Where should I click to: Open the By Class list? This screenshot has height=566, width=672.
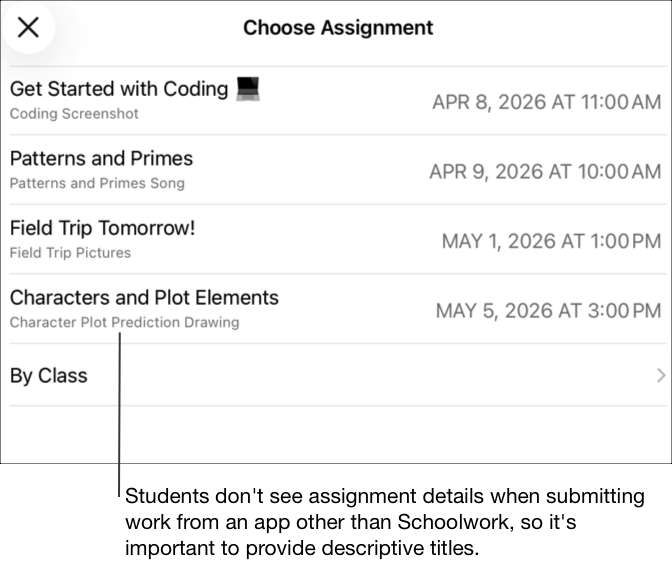coord(48,376)
